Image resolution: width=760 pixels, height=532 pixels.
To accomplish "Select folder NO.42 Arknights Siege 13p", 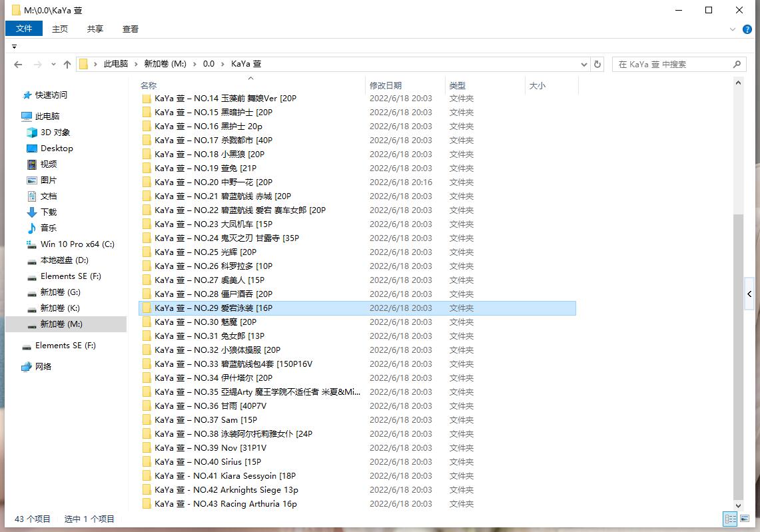I will tap(357, 490).
